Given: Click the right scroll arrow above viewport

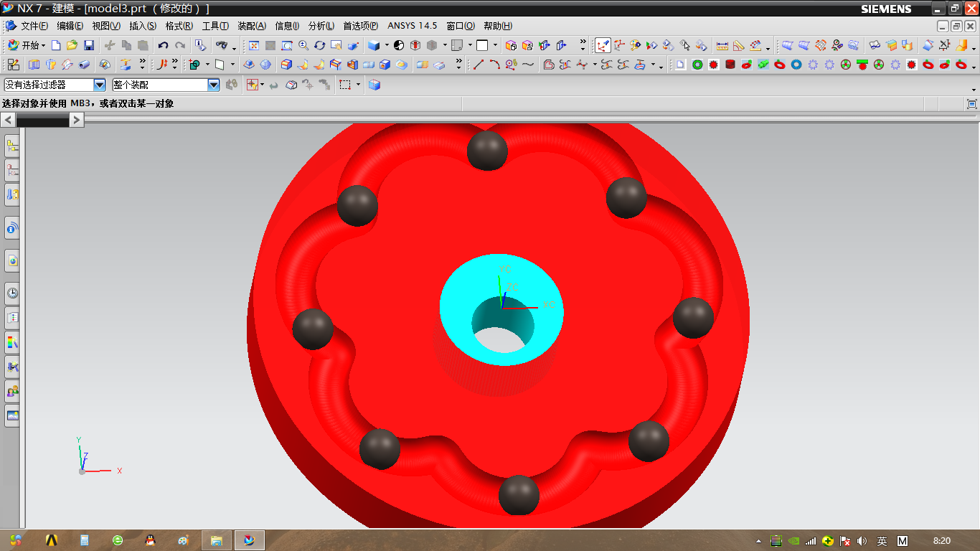Looking at the screenshot, I should 77,121.
